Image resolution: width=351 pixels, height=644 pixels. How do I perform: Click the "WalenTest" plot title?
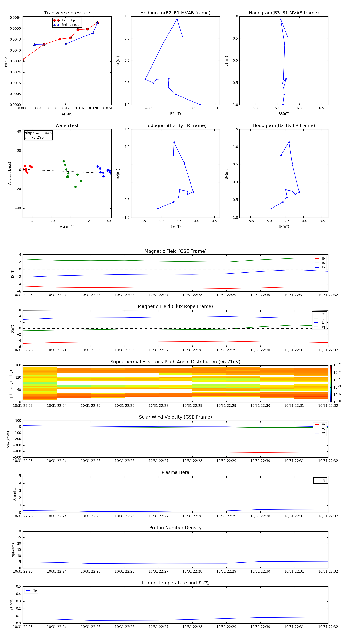click(x=67, y=125)
